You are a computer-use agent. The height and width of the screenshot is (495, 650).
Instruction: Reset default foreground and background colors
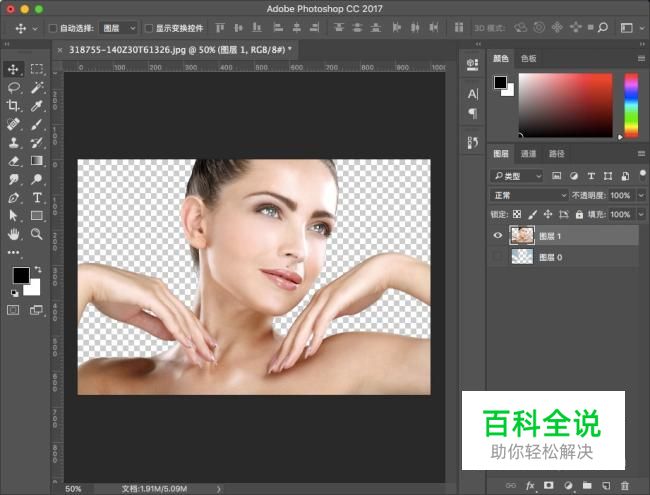tap(15, 294)
